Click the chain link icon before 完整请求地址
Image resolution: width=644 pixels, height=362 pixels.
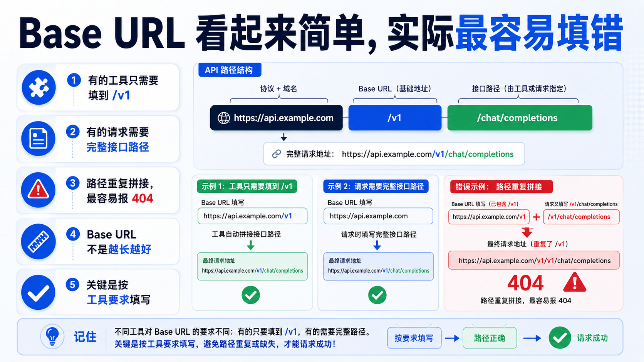pyautogui.click(x=276, y=154)
